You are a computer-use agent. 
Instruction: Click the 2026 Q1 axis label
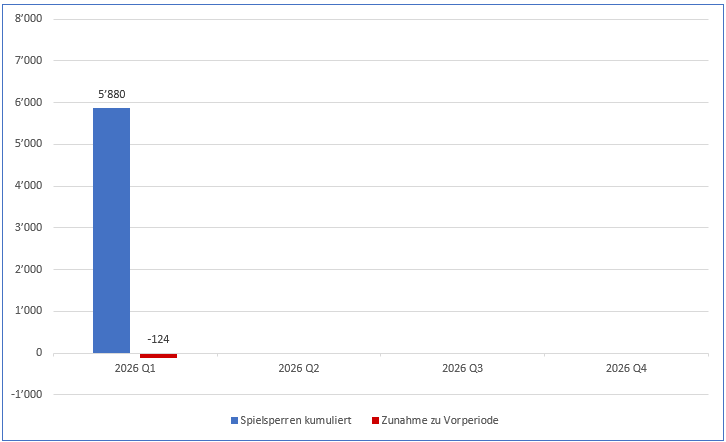[135, 368]
